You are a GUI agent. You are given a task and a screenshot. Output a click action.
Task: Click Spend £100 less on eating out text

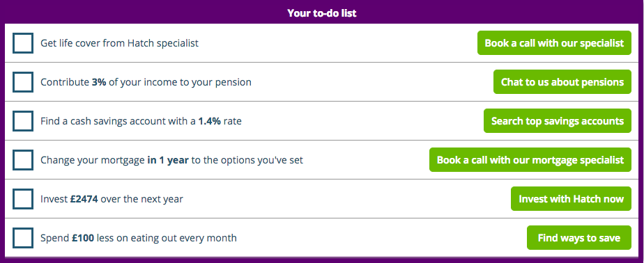pyautogui.click(x=139, y=238)
